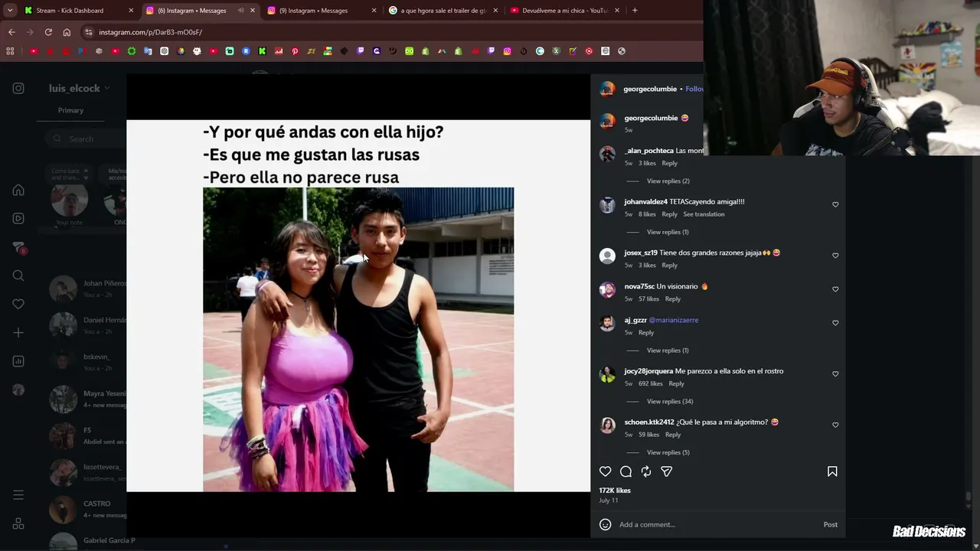Switch to the Google search tab
This screenshot has height=551, width=980.
[x=443, y=11]
